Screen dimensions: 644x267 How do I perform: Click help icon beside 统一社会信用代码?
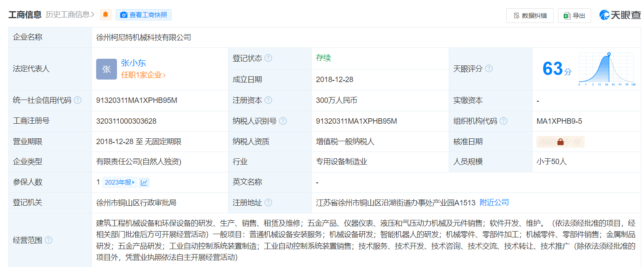tap(77, 100)
